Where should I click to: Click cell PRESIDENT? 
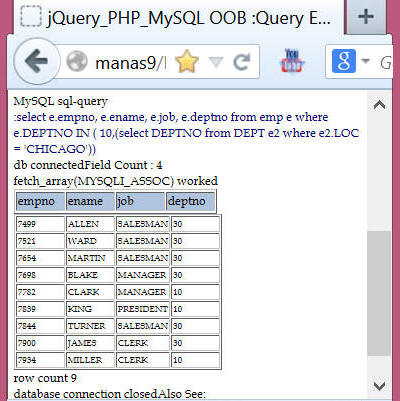pyautogui.click(x=143, y=309)
